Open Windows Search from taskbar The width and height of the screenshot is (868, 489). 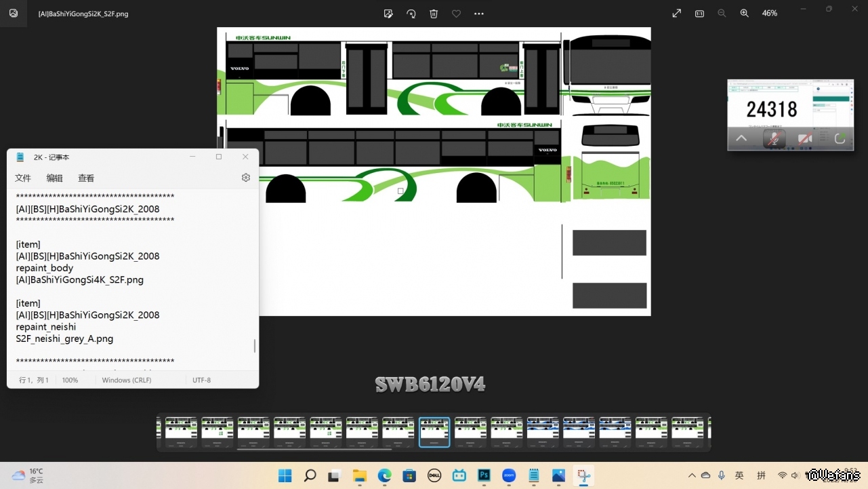[x=310, y=475]
